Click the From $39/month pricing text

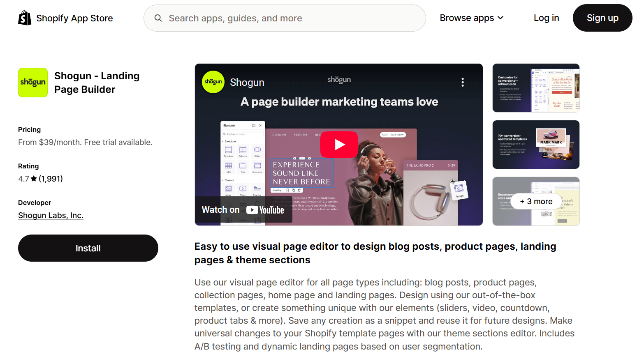tap(85, 142)
